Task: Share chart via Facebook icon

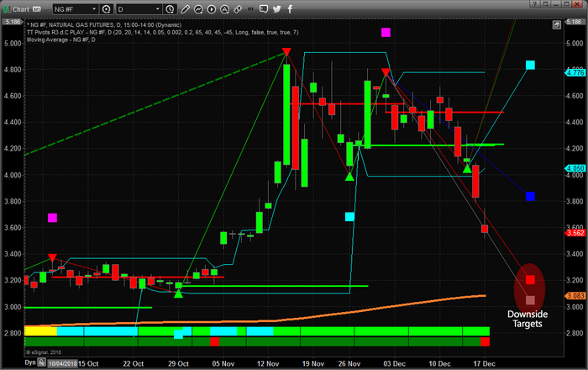Action: 290,9
